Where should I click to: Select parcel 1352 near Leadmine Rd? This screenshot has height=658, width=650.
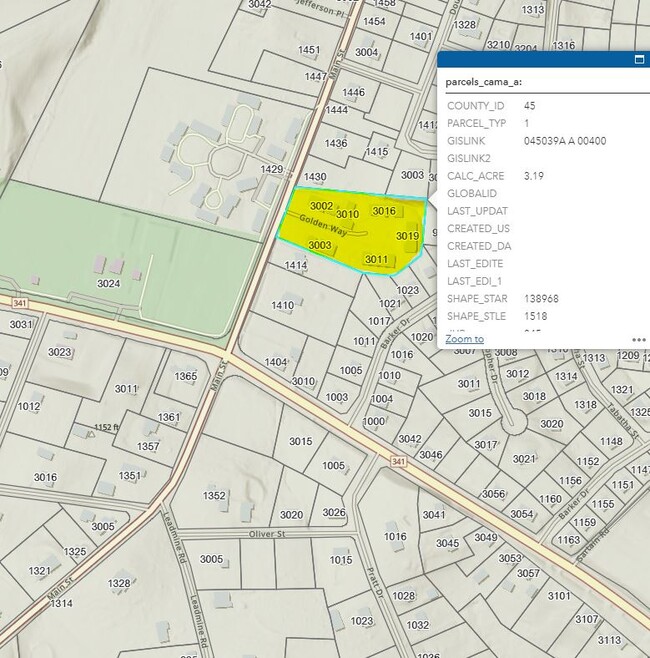214,495
